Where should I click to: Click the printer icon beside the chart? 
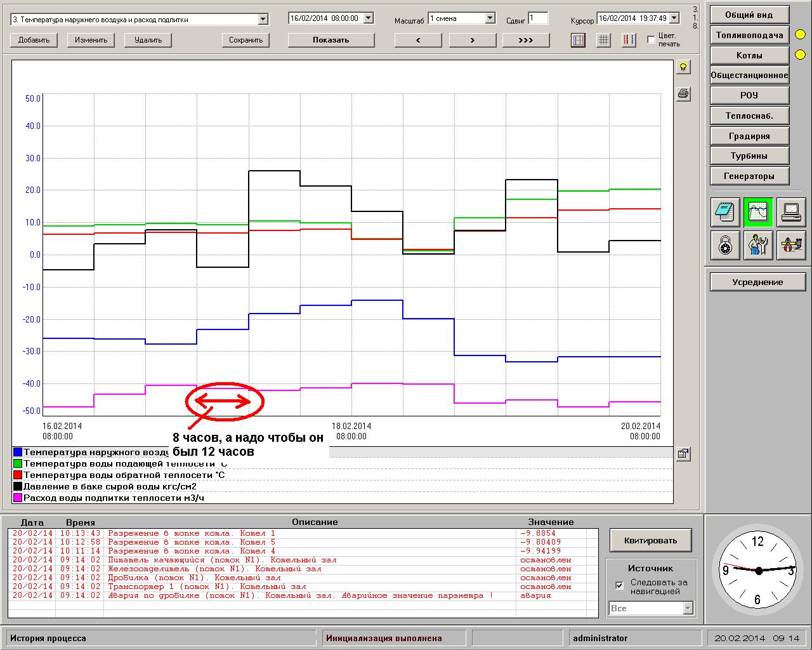(x=683, y=94)
